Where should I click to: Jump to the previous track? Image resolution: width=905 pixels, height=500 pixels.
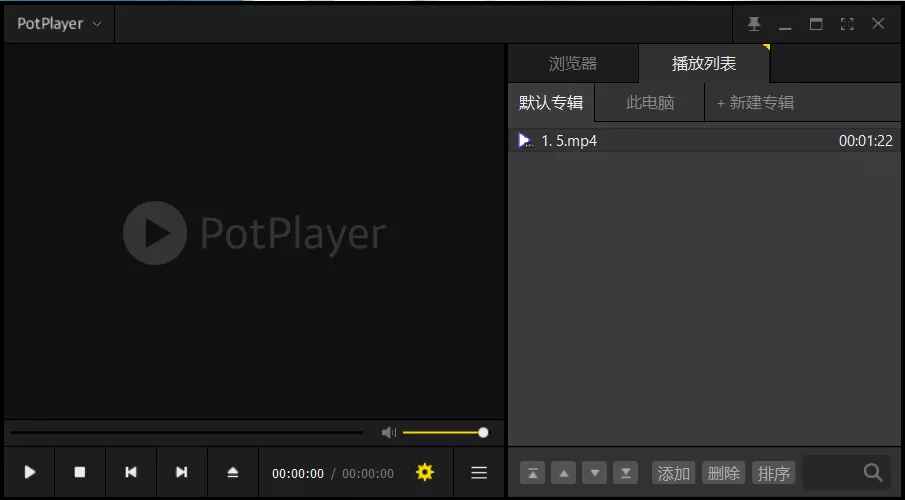click(x=131, y=472)
